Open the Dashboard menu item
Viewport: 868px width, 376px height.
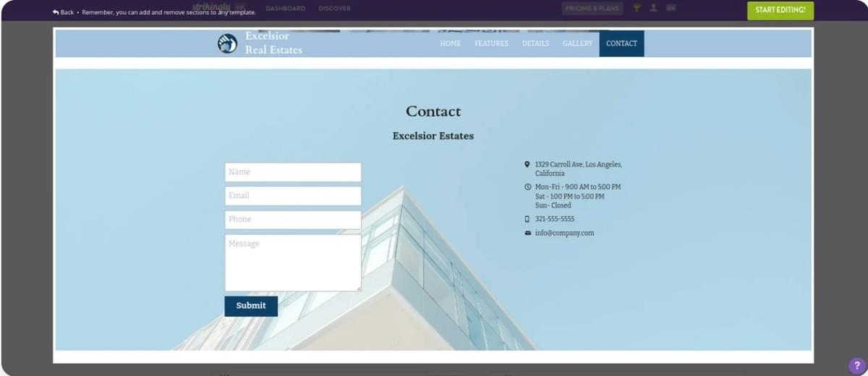point(286,9)
